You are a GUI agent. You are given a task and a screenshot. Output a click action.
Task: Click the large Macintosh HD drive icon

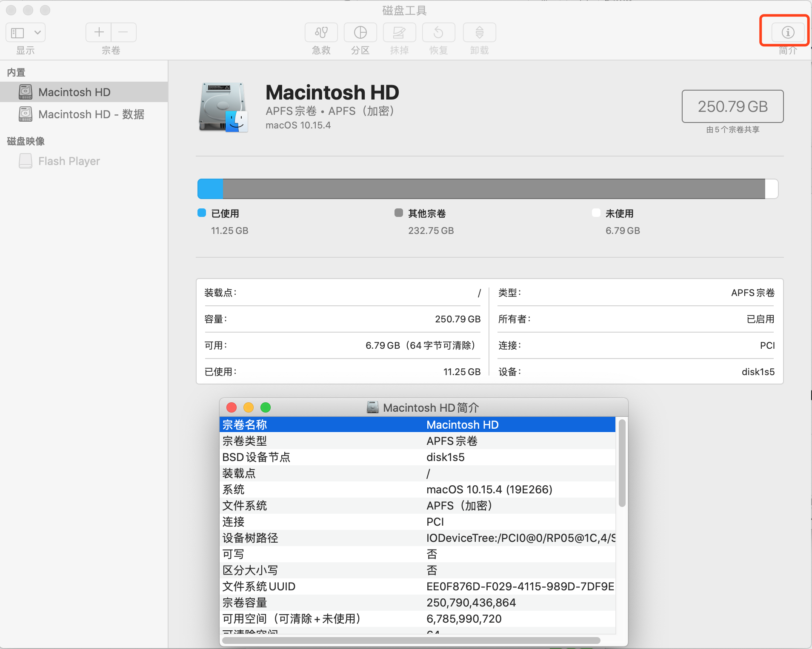click(223, 107)
